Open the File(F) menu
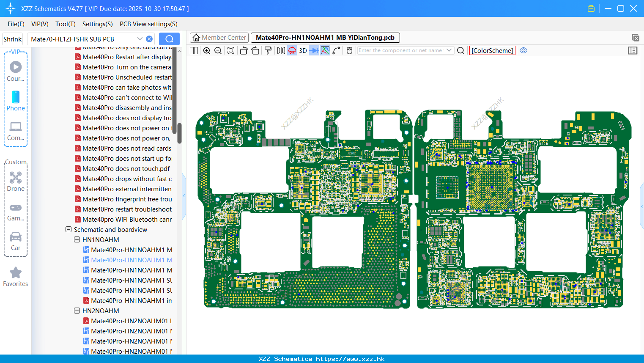The width and height of the screenshot is (644, 363). (x=16, y=24)
